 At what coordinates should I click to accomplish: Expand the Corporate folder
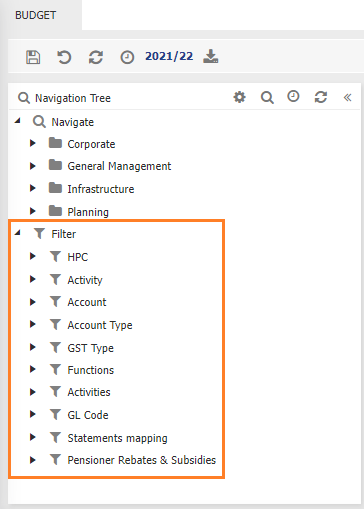pos(33,143)
